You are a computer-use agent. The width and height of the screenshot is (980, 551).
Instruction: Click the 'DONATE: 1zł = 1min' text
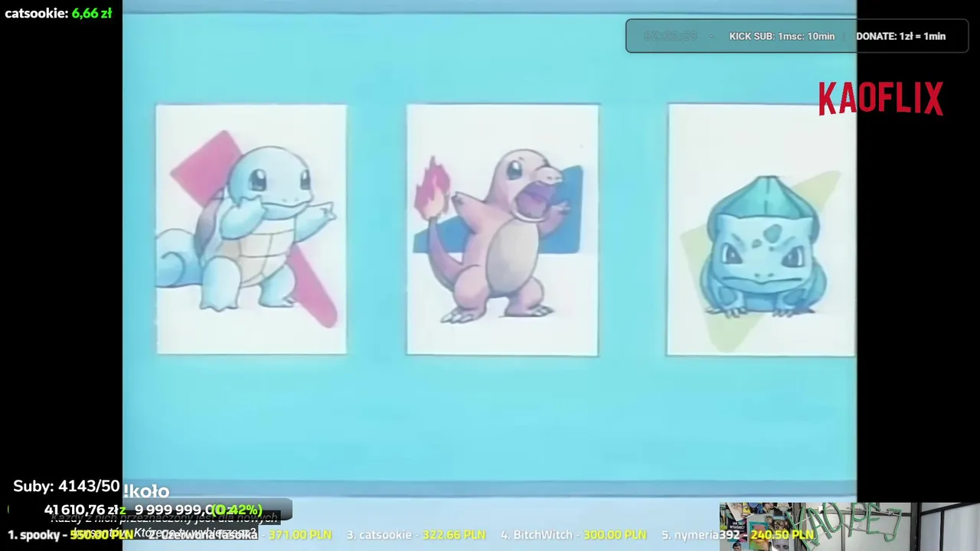900,36
